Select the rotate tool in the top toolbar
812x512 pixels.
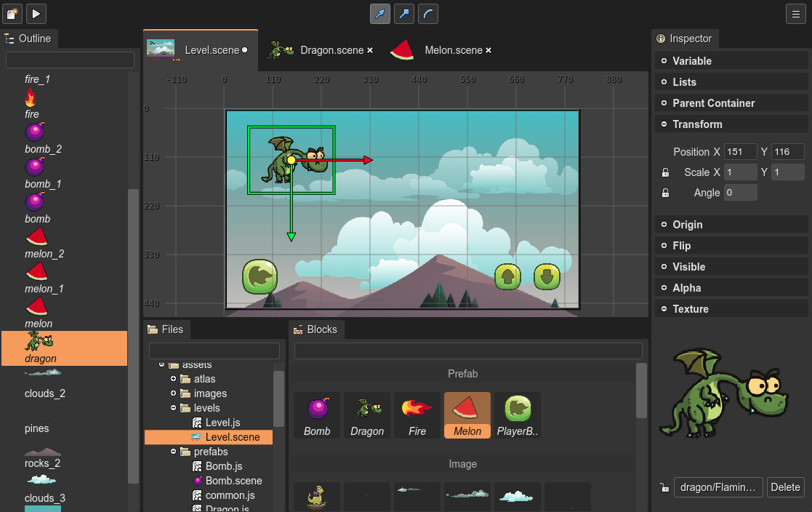[428, 13]
